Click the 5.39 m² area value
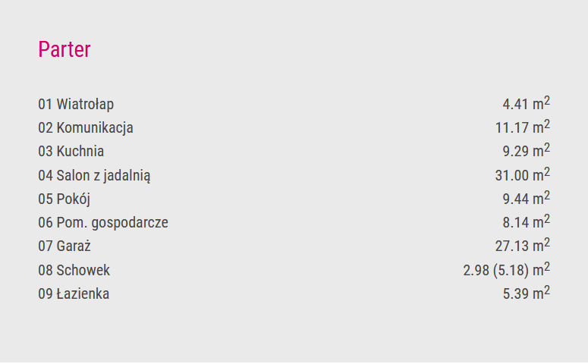The image size is (588, 364). pos(526,293)
